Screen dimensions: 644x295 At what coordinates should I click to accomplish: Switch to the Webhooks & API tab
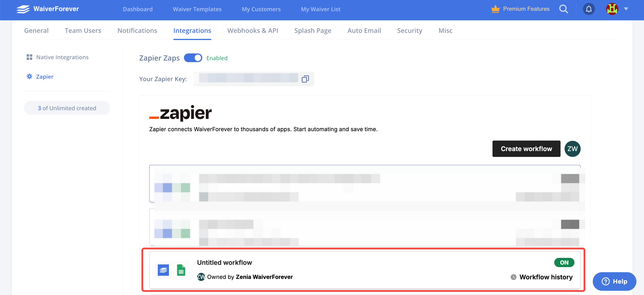(x=252, y=30)
